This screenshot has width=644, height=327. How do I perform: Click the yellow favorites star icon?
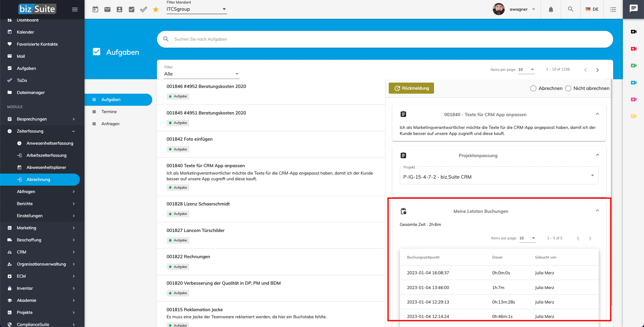click(x=156, y=9)
